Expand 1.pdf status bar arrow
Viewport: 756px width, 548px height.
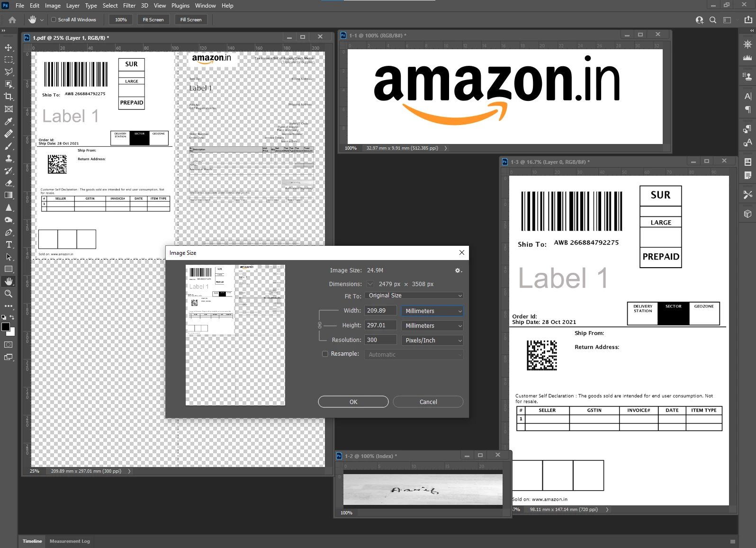(129, 471)
